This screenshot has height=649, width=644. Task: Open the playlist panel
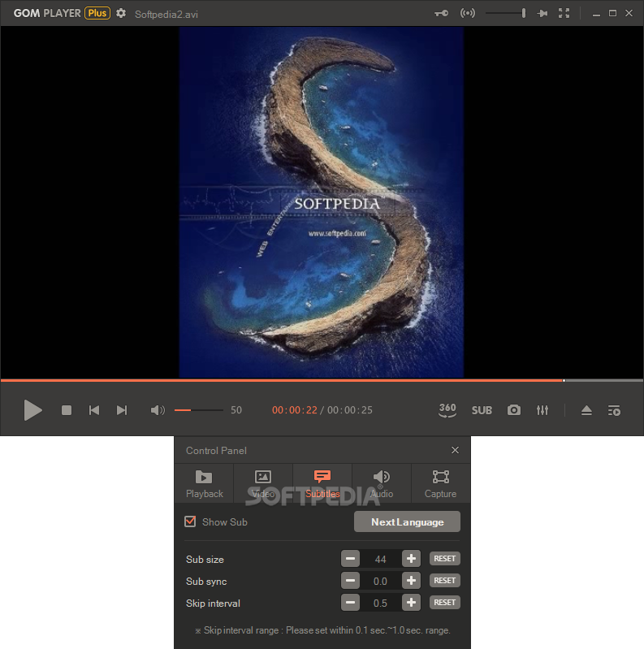614,410
